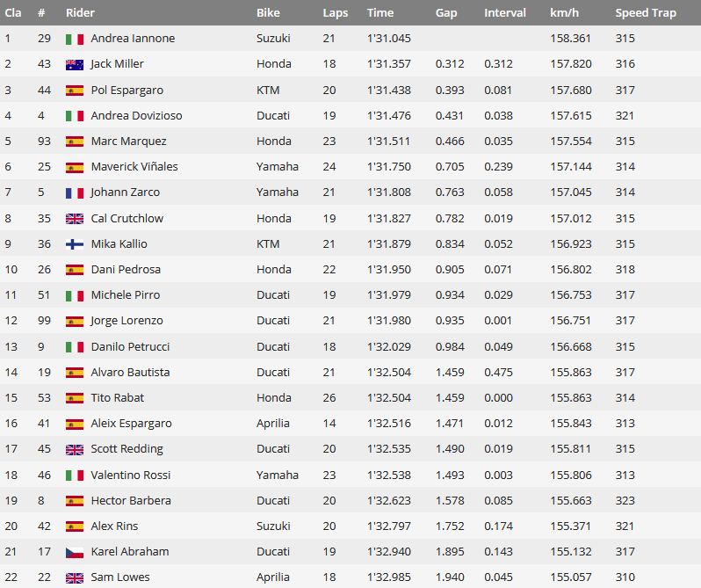Click the British flag next to Cal Crutchlow
This screenshot has width=701, height=588.
point(74,219)
